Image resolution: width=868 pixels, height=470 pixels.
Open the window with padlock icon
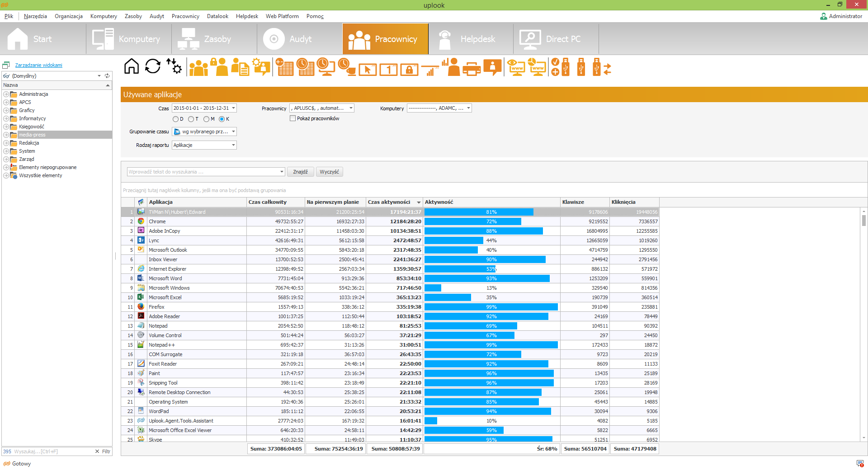point(409,69)
